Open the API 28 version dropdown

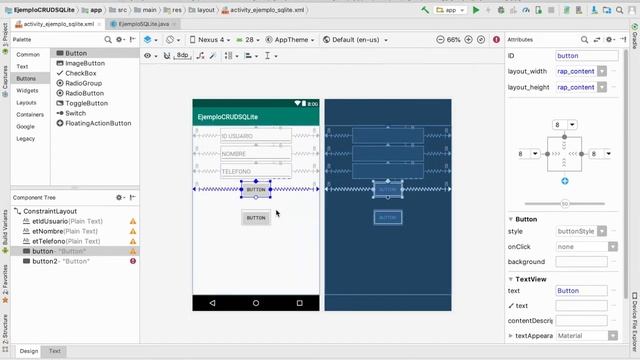coord(248,40)
